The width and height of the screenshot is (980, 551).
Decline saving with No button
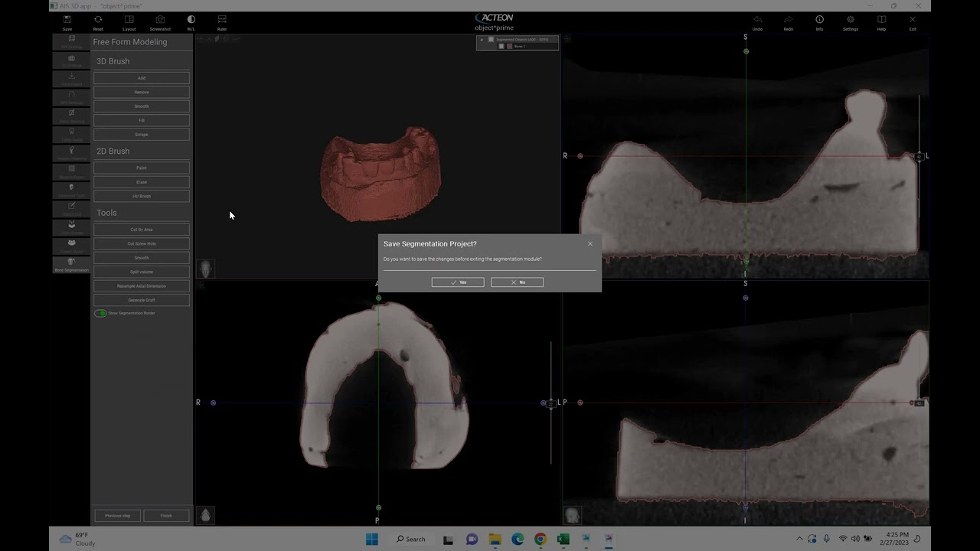pyautogui.click(x=517, y=282)
